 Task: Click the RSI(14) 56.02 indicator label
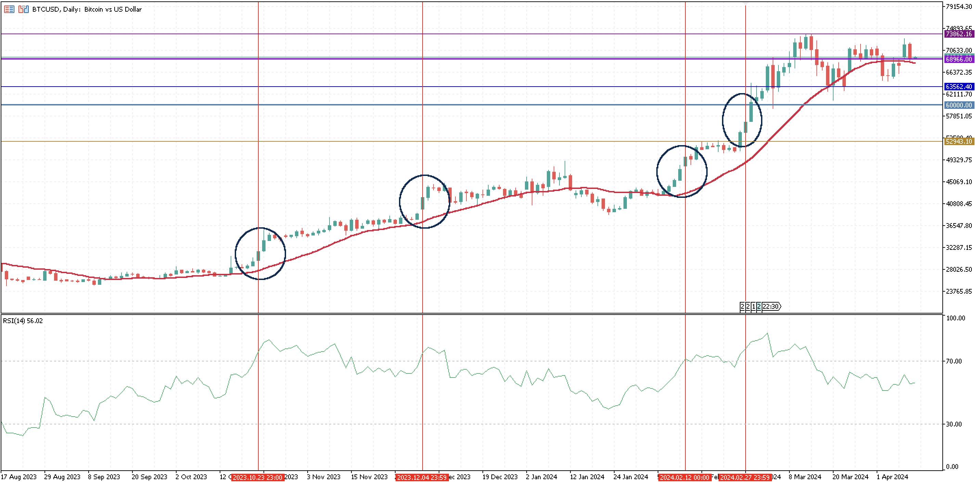click(23, 321)
